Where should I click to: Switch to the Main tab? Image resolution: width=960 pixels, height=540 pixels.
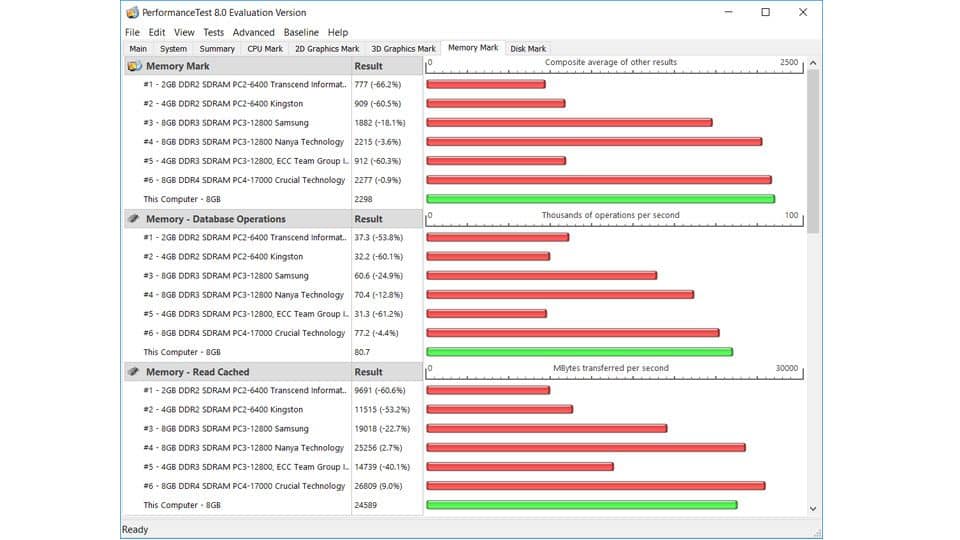[138, 48]
